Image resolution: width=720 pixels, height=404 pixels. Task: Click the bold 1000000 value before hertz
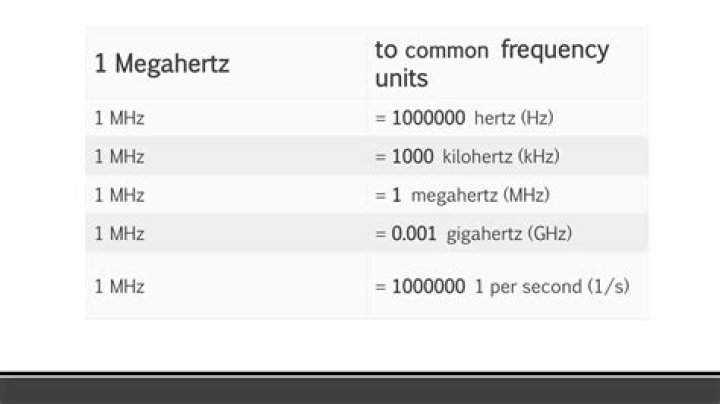coord(428,118)
